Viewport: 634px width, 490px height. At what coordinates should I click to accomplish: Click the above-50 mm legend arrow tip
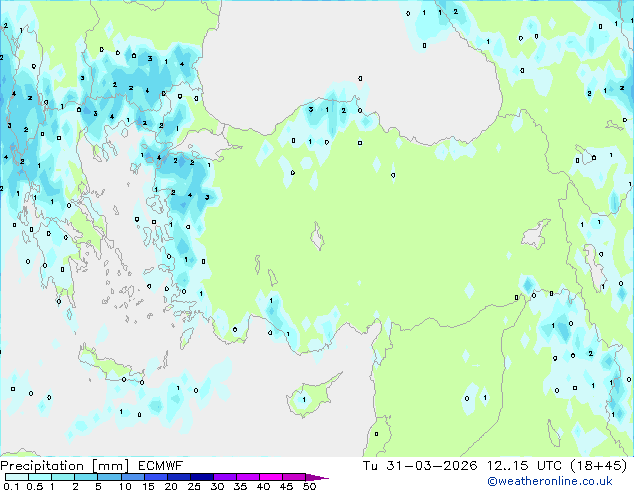coord(317,477)
